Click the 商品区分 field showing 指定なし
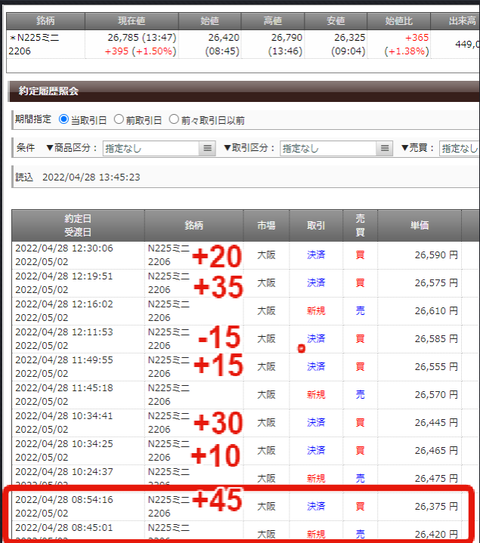Viewport: 480px width, 543px height. 151,148
